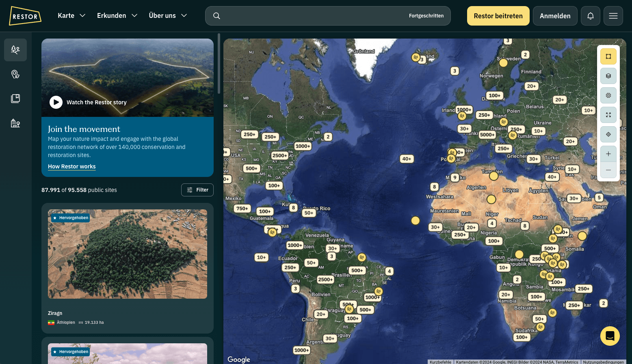
Task: Open Fortgeschritten advanced search
Action: pos(426,16)
